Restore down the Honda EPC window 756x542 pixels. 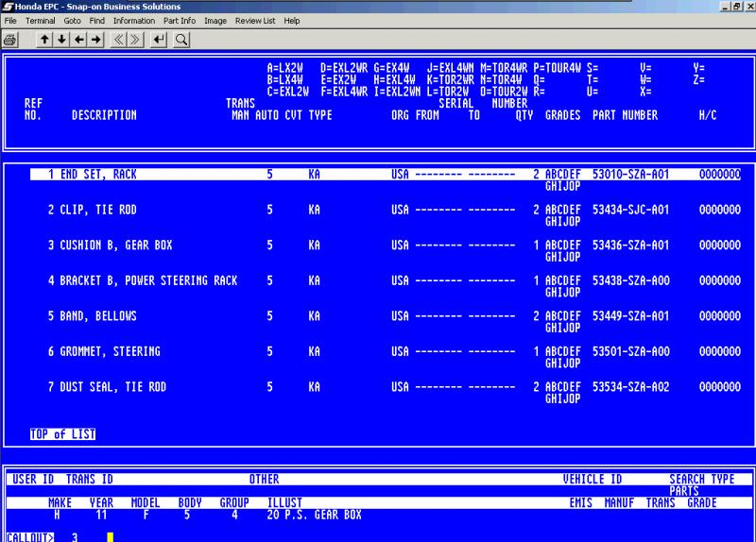click(737, 7)
